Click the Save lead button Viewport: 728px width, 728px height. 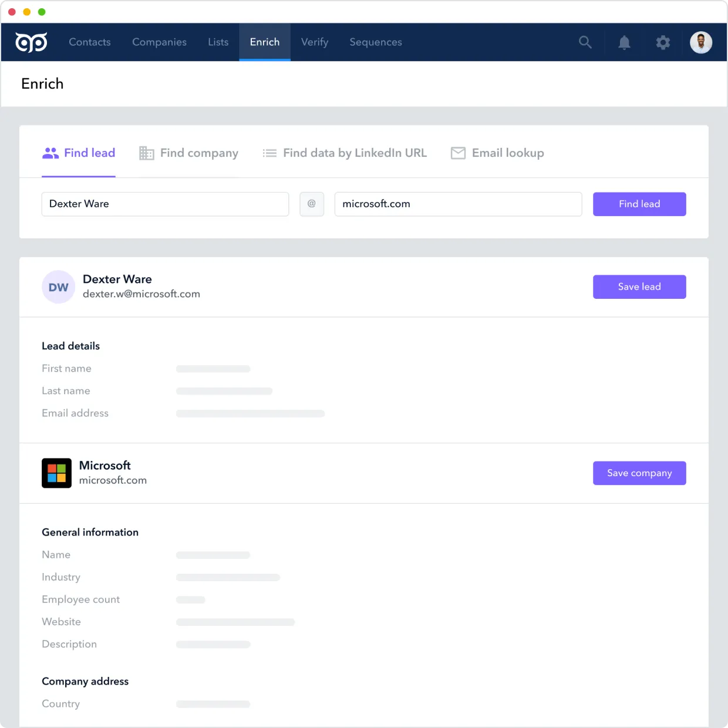pyautogui.click(x=639, y=287)
